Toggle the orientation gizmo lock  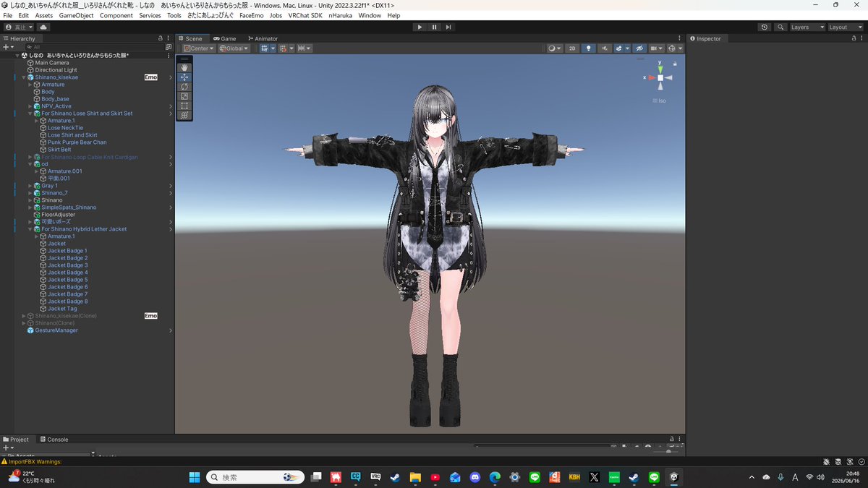675,64
